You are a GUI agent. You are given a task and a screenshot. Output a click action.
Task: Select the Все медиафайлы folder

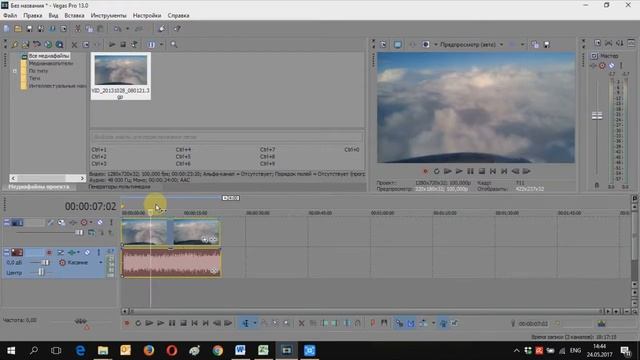point(49,56)
